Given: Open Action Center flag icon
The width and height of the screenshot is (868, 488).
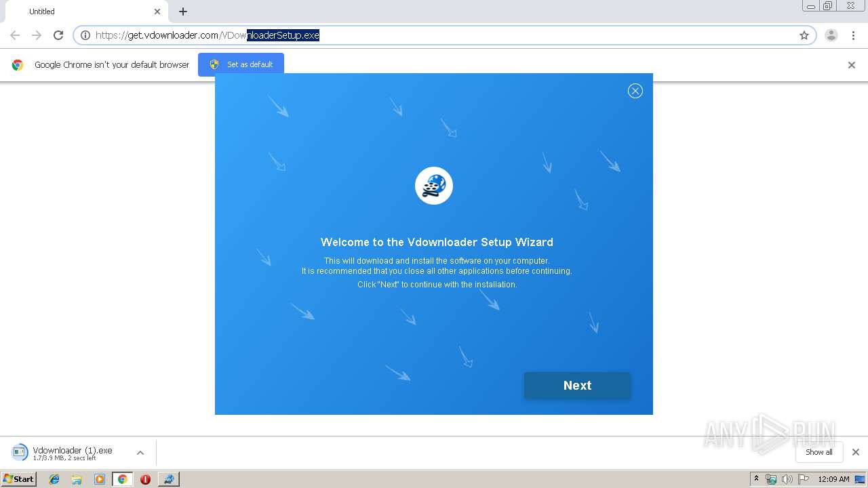Looking at the screenshot, I should tap(804, 479).
